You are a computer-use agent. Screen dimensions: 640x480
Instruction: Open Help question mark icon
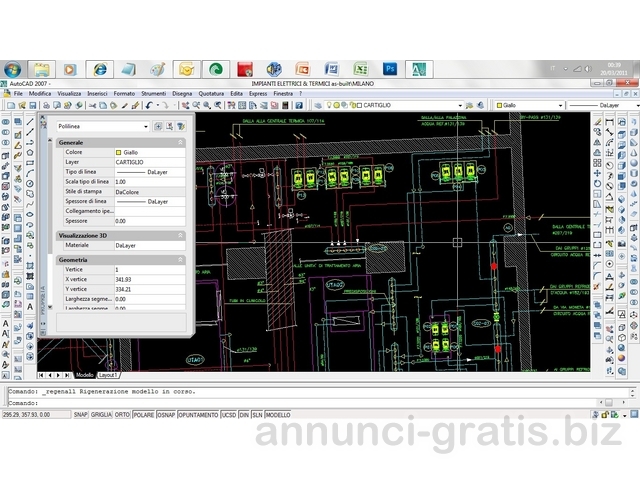[x=299, y=105]
